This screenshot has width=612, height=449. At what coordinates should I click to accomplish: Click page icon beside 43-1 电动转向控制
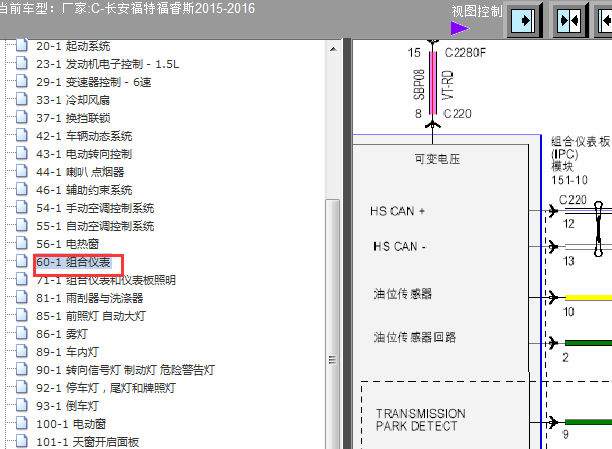click(x=22, y=153)
